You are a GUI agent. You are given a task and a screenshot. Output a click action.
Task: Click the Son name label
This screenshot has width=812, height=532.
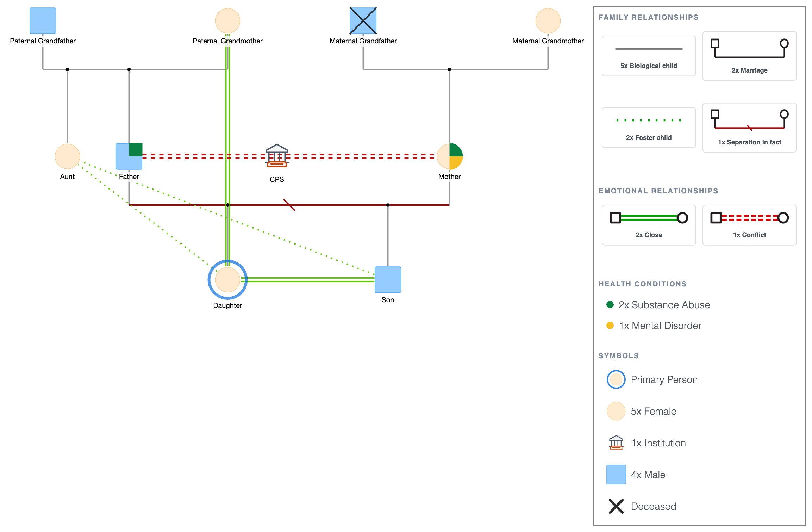[x=388, y=300]
